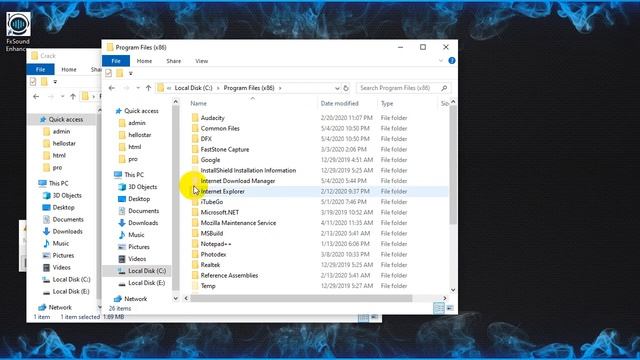Open Home tab in Crack window
The height and width of the screenshot is (360, 640).
(x=69, y=69)
